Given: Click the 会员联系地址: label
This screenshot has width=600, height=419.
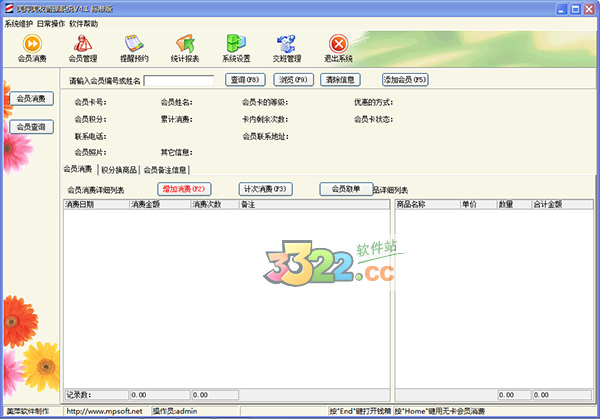Looking at the screenshot, I should [x=265, y=136].
